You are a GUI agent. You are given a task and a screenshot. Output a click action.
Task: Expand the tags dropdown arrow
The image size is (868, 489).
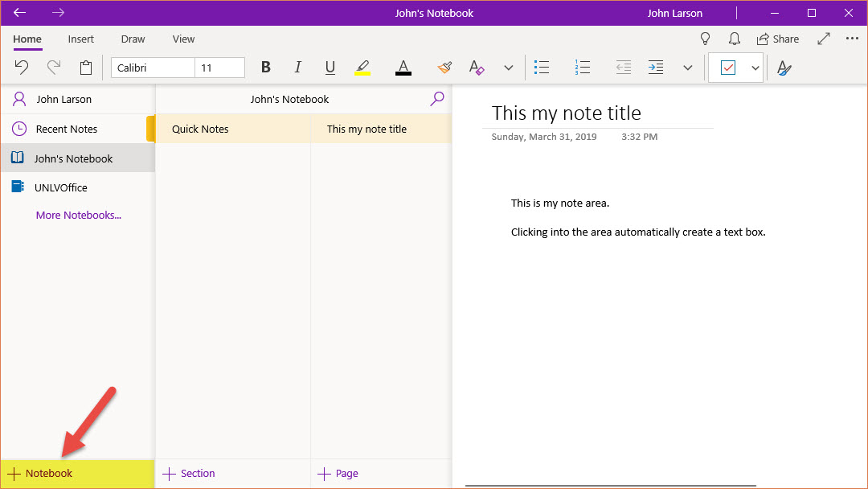(755, 68)
